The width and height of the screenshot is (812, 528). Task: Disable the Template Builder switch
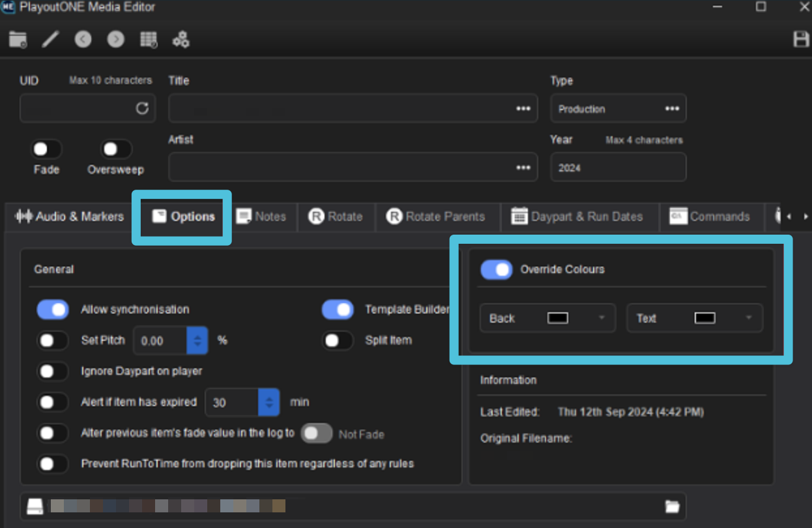coord(338,310)
